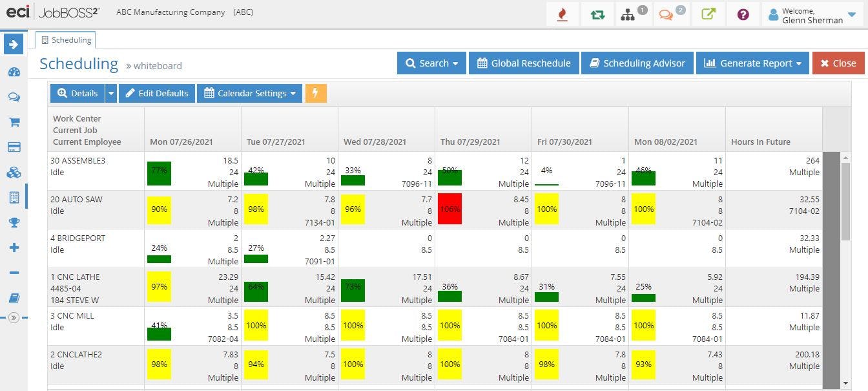Select the Scheduling tab
This screenshot has height=391, width=868.
click(66, 39)
